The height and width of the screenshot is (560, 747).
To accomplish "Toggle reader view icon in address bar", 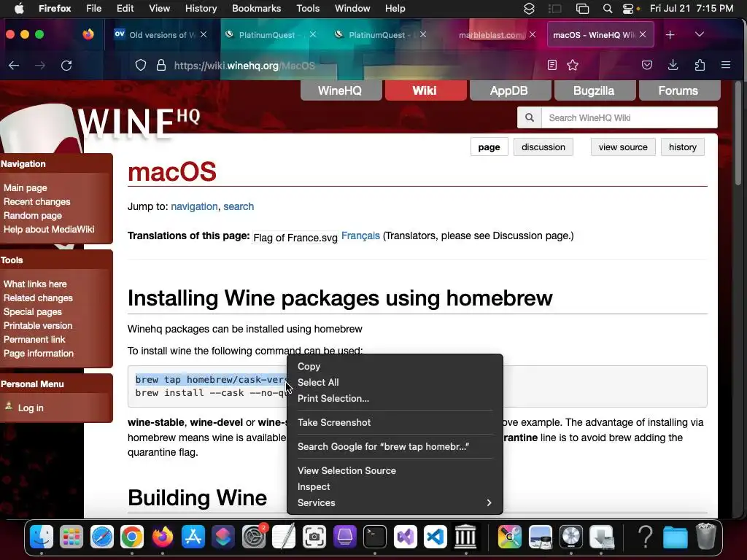I will tap(551, 65).
